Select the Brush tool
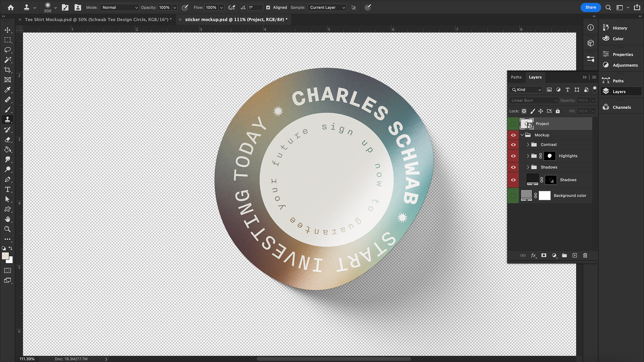The width and height of the screenshot is (644, 362). [7, 110]
